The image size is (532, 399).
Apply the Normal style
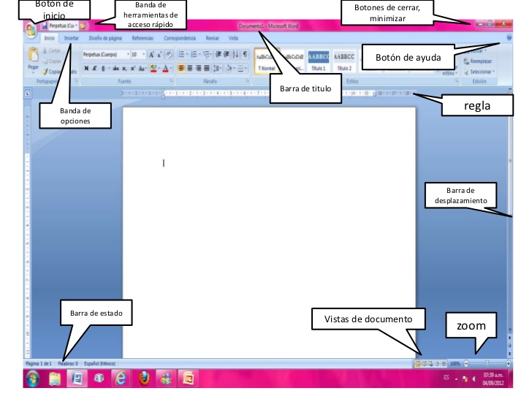pyautogui.click(x=267, y=61)
